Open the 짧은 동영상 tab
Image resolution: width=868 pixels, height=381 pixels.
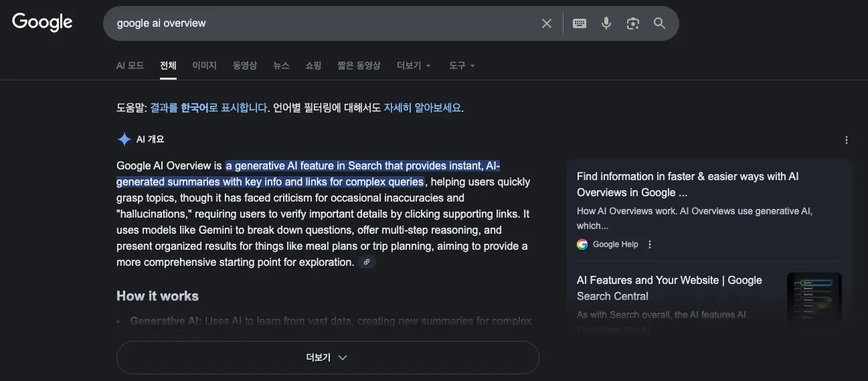tap(359, 66)
